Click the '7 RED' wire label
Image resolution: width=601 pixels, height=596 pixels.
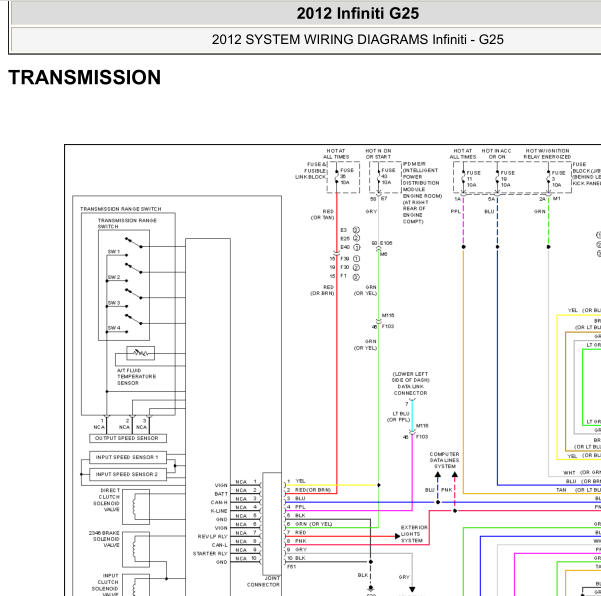point(297,532)
